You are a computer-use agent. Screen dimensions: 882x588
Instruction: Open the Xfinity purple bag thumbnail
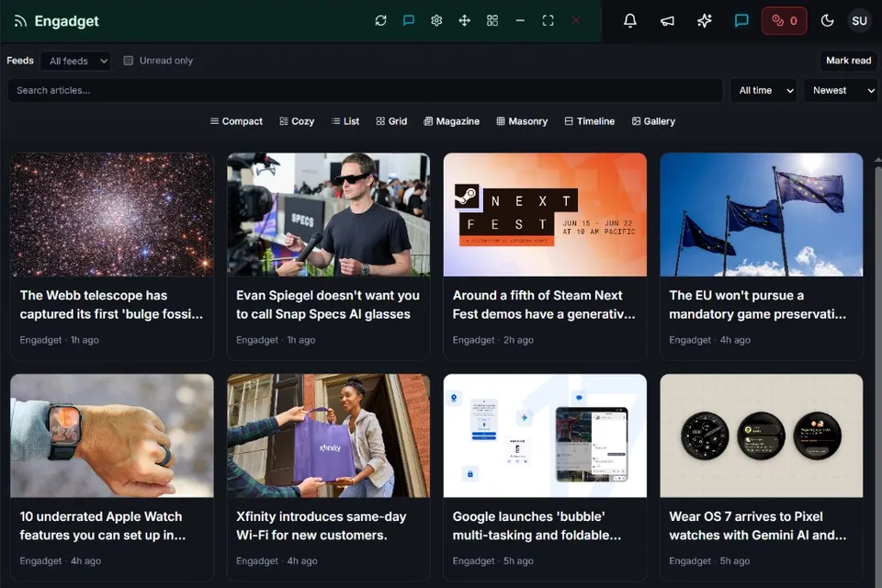point(329,435)
